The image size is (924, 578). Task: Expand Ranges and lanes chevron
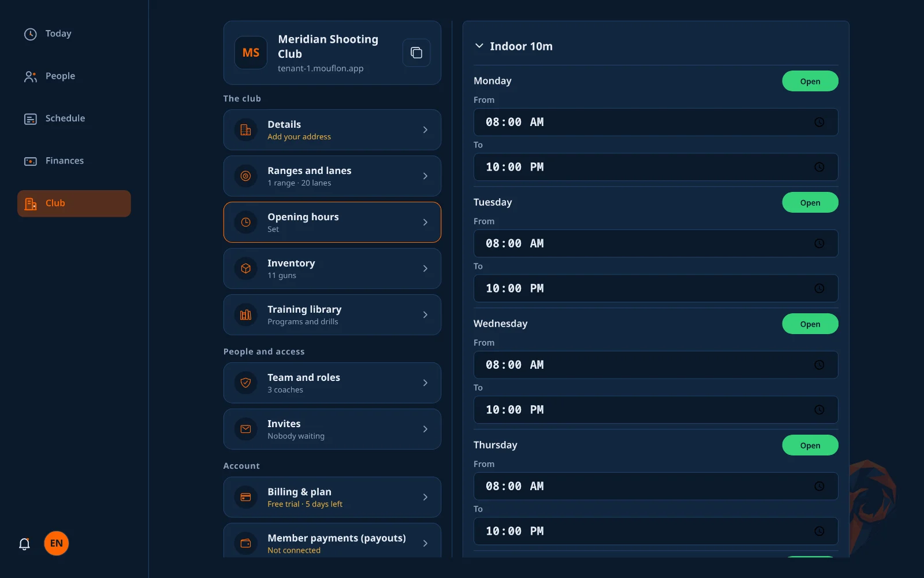point(425,176)
